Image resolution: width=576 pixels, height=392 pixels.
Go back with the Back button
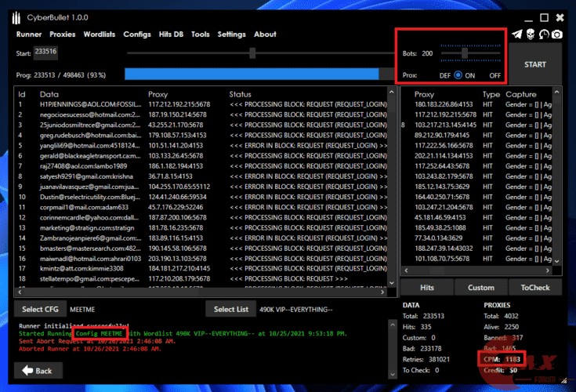point(38,371)
